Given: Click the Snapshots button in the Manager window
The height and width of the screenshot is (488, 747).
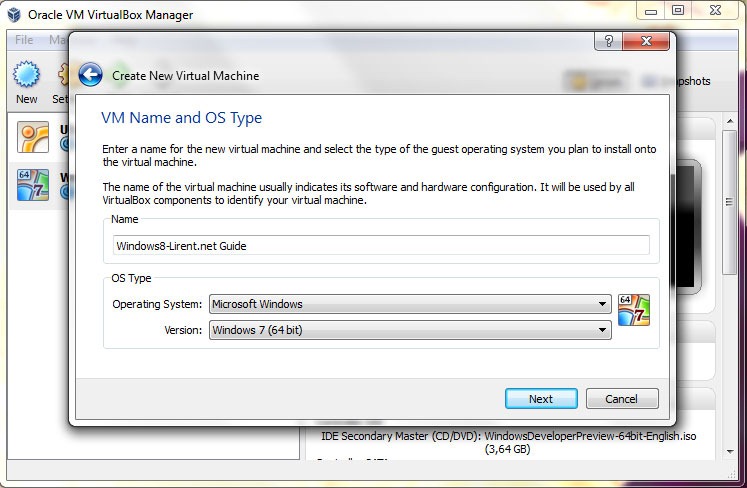Looking at the screenshot, I should click(x=676, y=81).
